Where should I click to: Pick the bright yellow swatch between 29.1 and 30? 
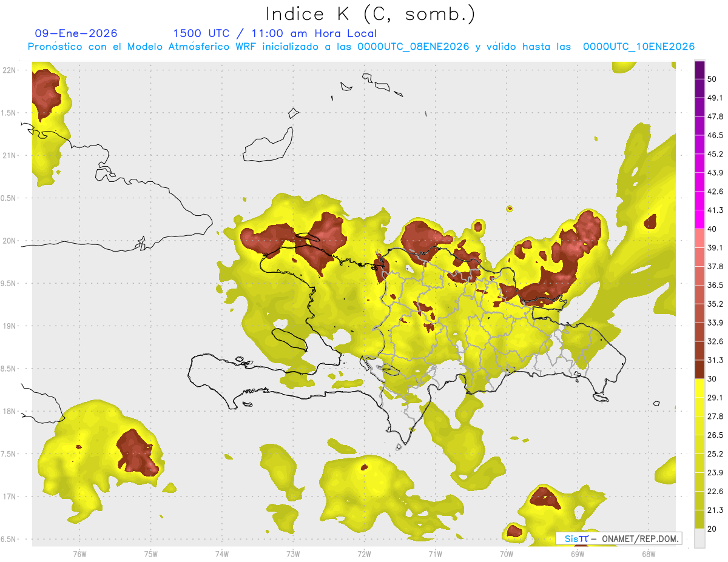click(x=699, y=388)
